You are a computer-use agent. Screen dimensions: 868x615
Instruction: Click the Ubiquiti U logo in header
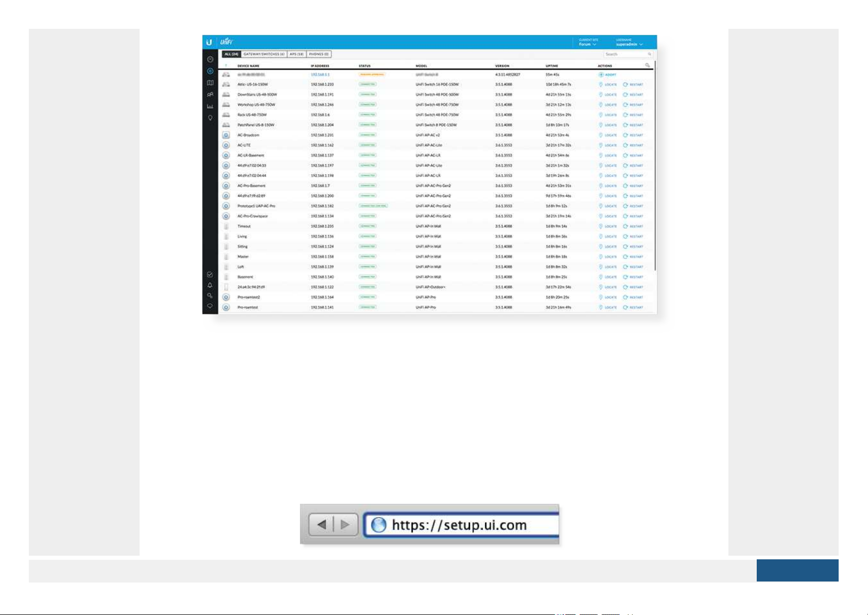tap(210, 42)
